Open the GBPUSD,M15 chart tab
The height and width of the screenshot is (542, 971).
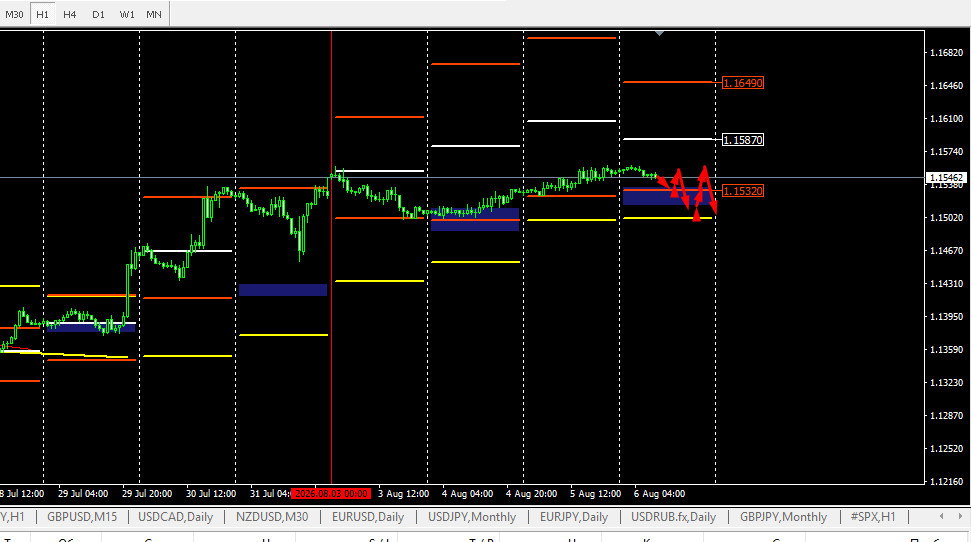82,517
